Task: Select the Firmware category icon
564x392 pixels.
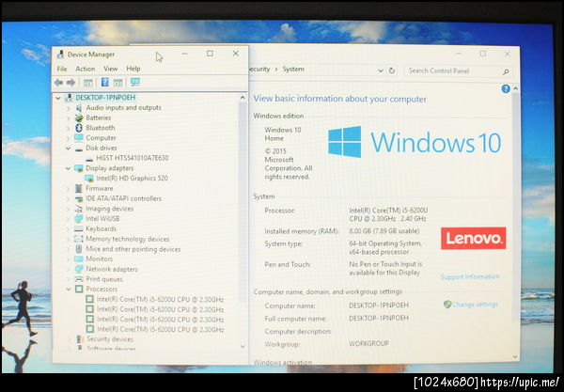Action: (78, 188)
